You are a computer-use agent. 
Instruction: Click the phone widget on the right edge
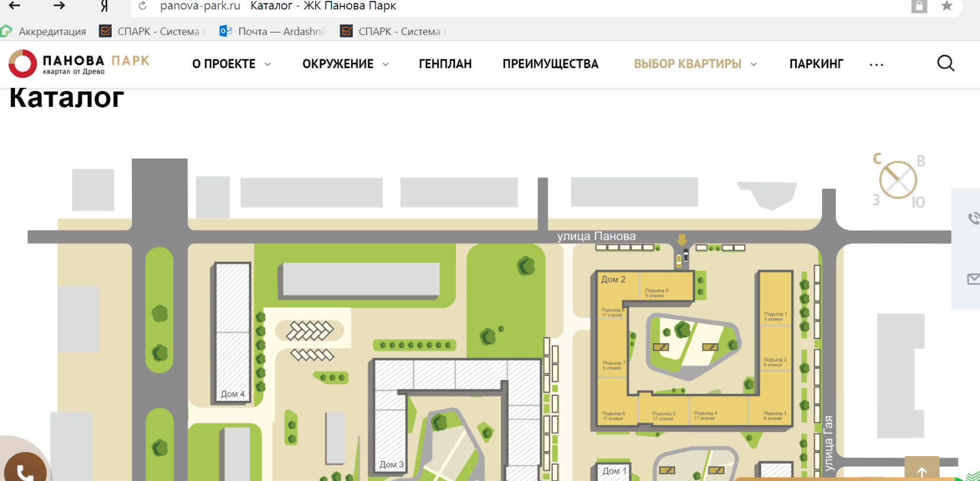972,219
